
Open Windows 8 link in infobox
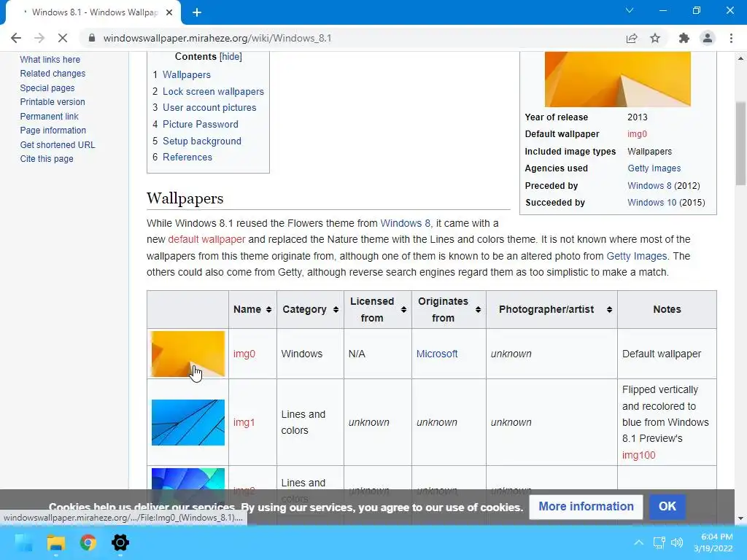point(649,186)
